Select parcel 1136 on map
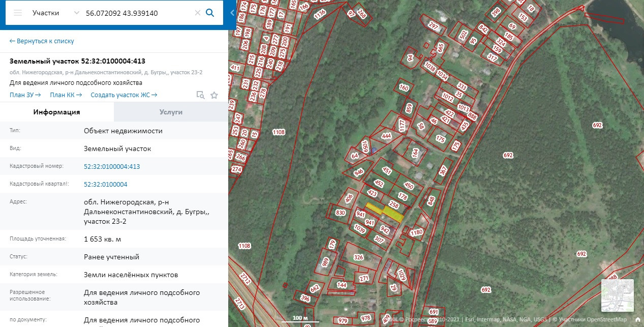Screen dimensions: 644x327 (320, 14)
